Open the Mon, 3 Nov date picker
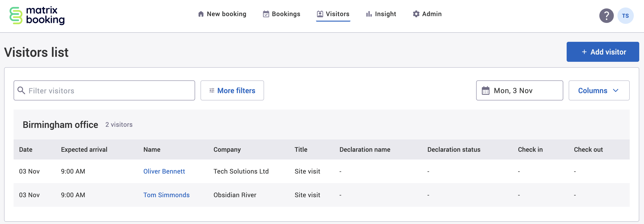The image size is (644, 224). (x=519, y=91)
